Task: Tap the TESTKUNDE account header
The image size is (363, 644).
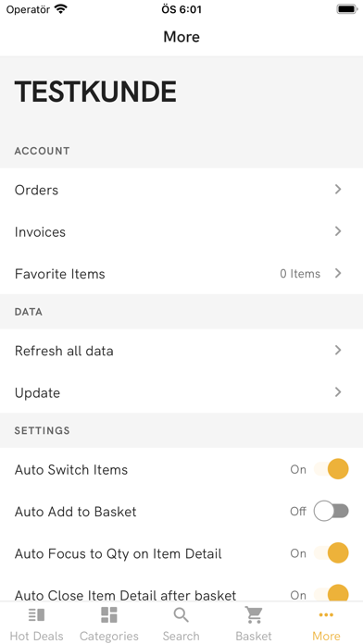Action: coord(95,92)
